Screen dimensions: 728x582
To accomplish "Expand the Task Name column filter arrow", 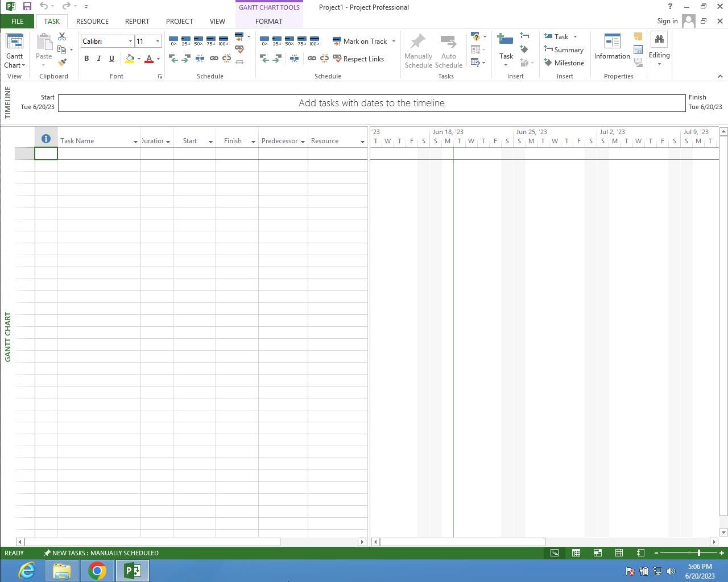I will coord(135,142).
